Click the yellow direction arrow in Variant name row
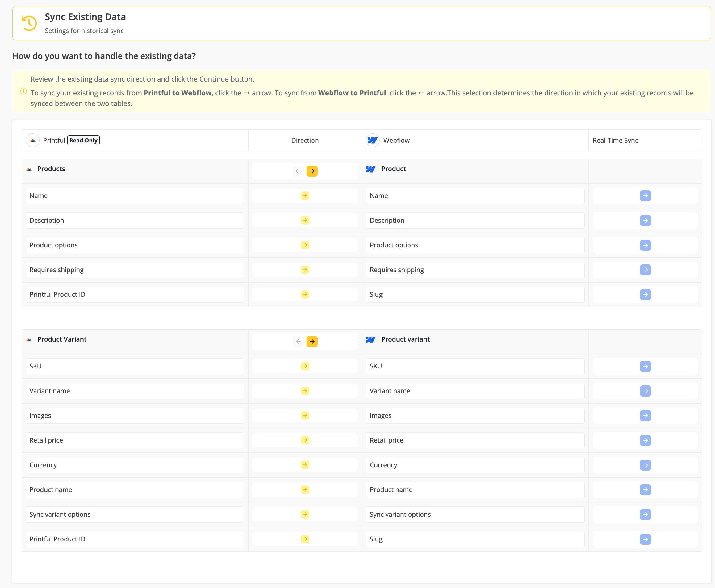 pyautogui.click(x=305, y=391)
